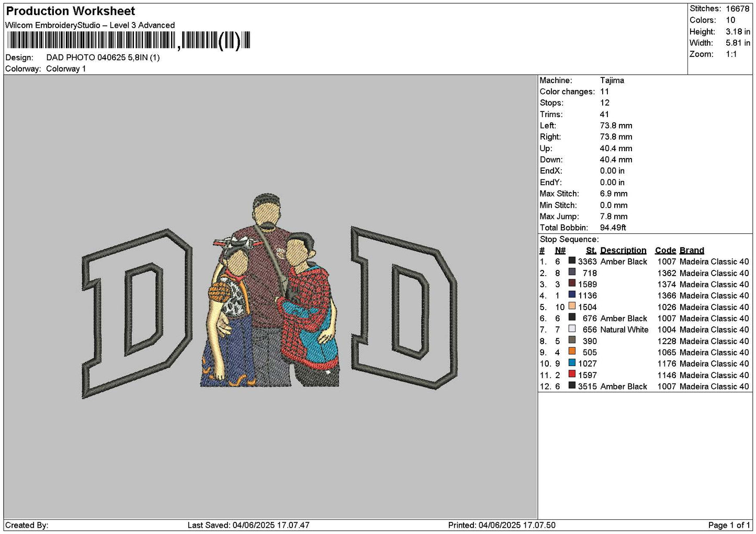Click the Min Stitch value 0.0 mm

pos(614,206)
